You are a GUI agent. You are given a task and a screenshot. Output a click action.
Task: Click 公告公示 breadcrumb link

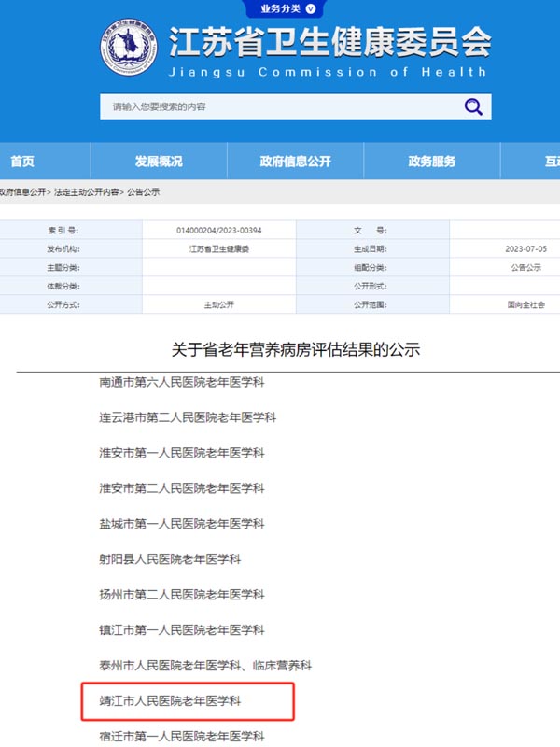tap(144, 192)
